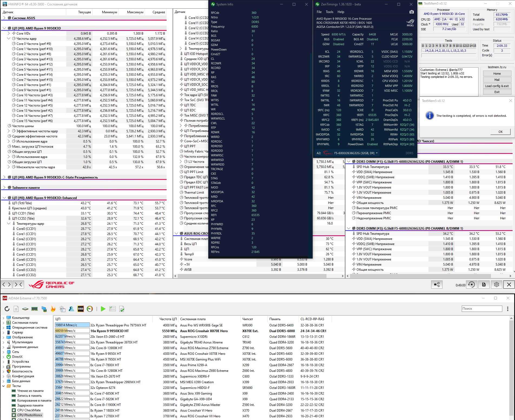The height and width of the screenshot is (420, 515).
Task: Collapse the Тесты node in AIDA64
Action: coord(3,386)
